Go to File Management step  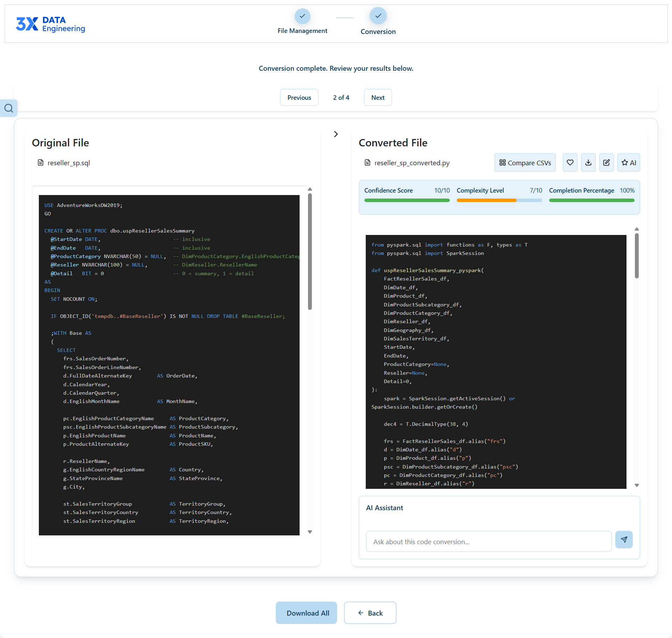click(x=302, y=16)
